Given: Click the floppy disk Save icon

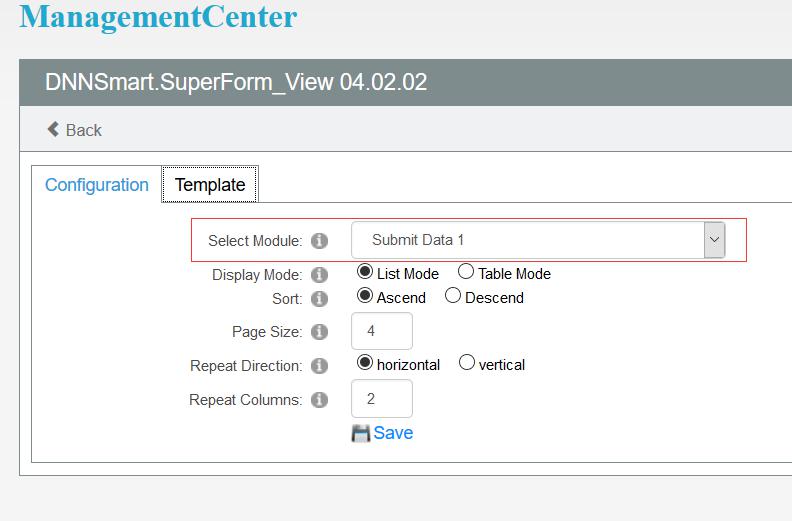Looking at the screenshot, I should [361, 434].
